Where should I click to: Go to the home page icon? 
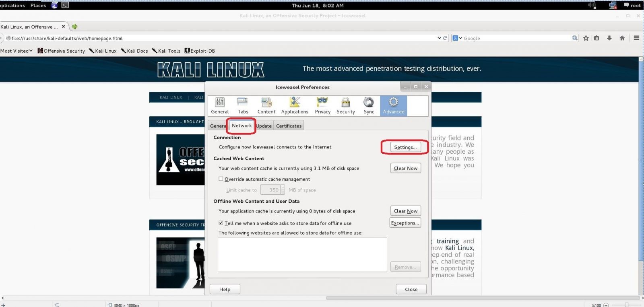pos(622,38)
